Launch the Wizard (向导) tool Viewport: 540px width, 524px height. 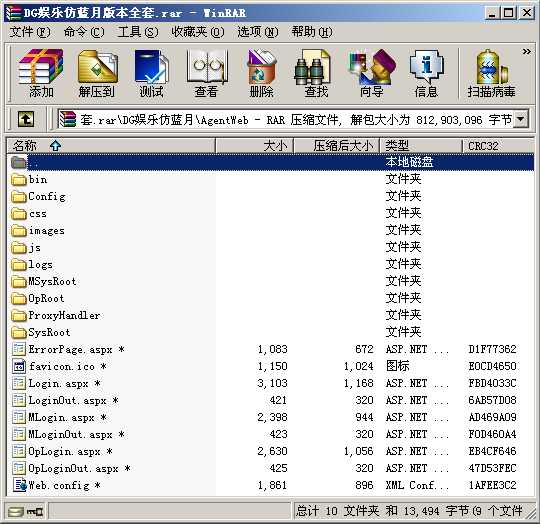(x=372, y=73)
